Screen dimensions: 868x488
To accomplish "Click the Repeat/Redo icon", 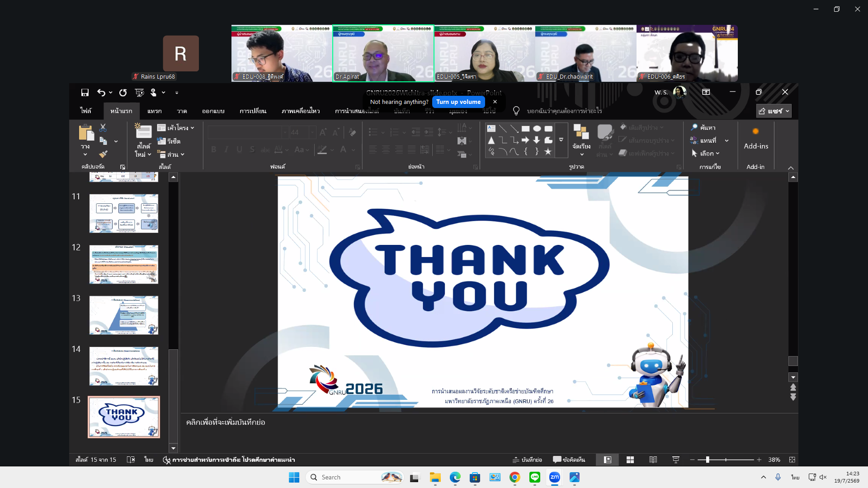I will tap(123, 93).
